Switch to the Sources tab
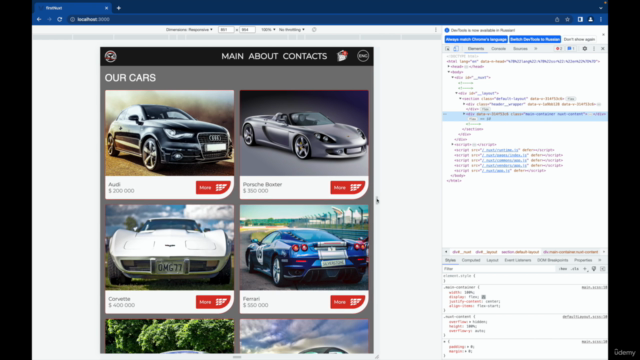The image size is (640, 360). coord(520,49)
